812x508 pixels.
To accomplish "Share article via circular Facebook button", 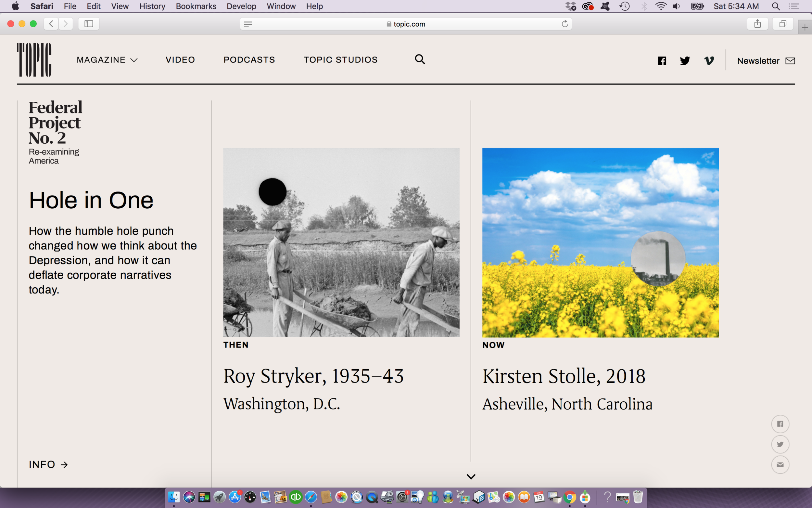I will point(780,424).
